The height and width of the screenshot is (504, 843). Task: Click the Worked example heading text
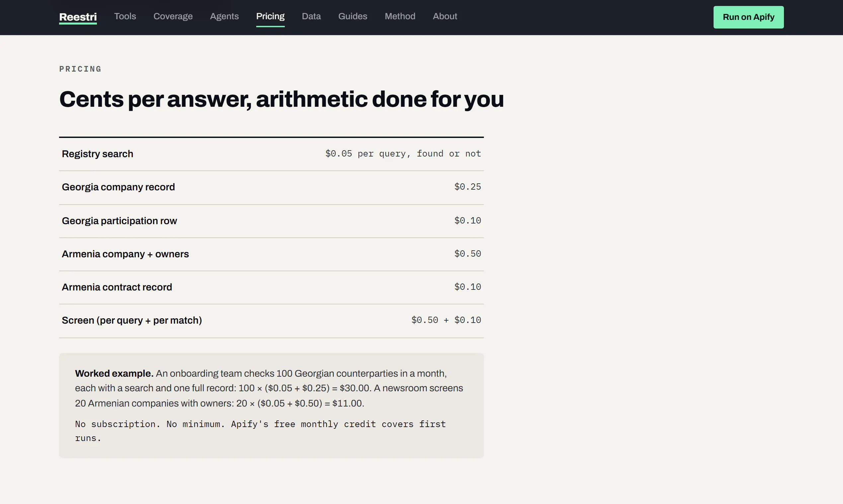tap(114, 373)
